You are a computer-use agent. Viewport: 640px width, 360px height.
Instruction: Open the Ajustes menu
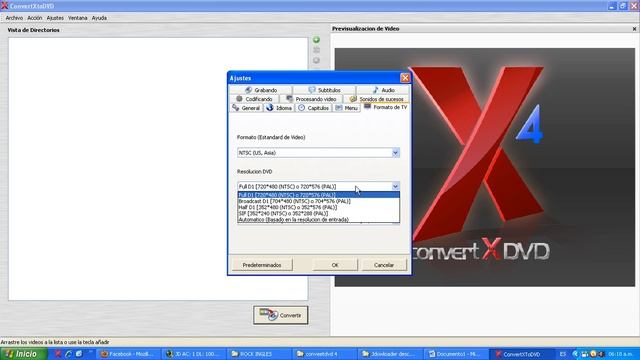tap(55, 18)
